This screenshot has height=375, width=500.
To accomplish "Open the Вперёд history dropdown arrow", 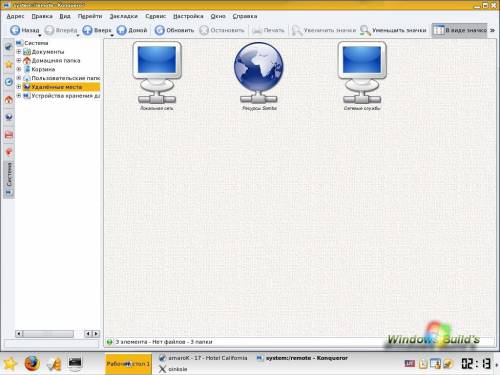I will [x=78, y=35].
